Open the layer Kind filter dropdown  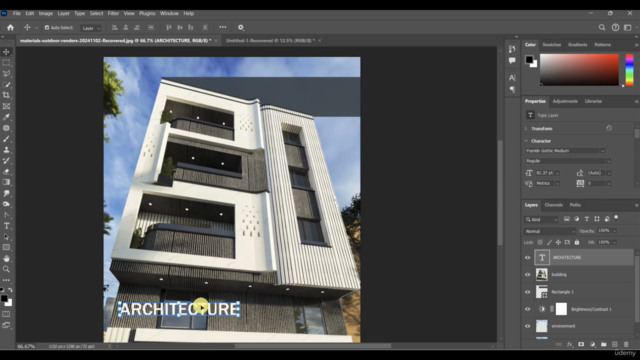click(x=541, y=220)
